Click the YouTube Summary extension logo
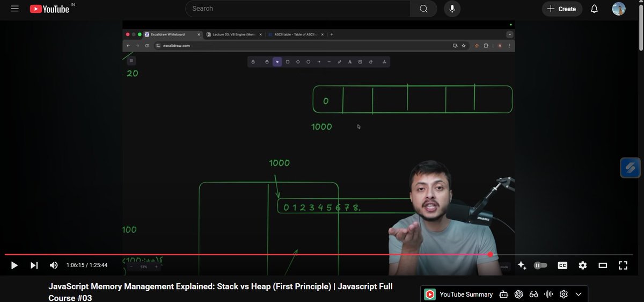 430,294
